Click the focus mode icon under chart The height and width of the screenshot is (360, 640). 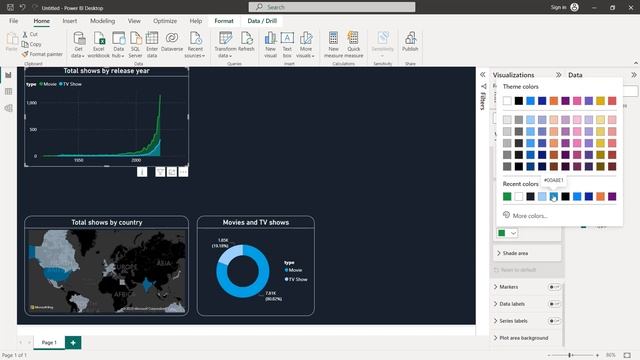(172, 172)
